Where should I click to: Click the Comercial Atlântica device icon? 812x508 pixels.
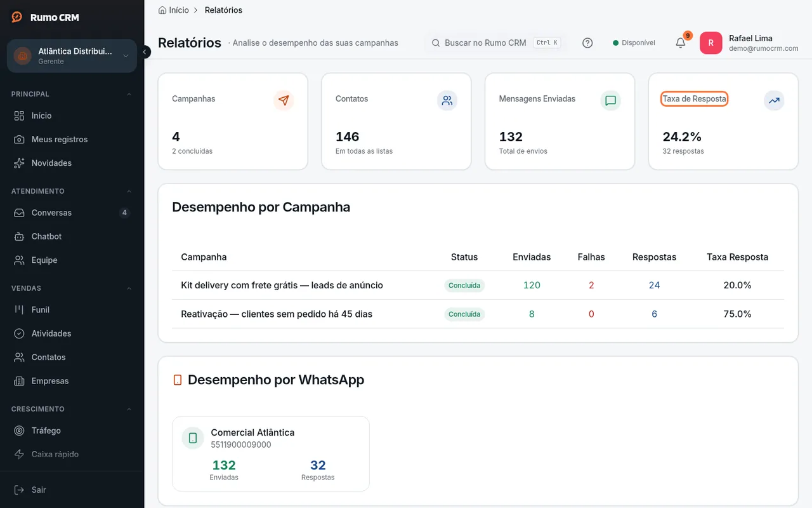tap(193, 438)
